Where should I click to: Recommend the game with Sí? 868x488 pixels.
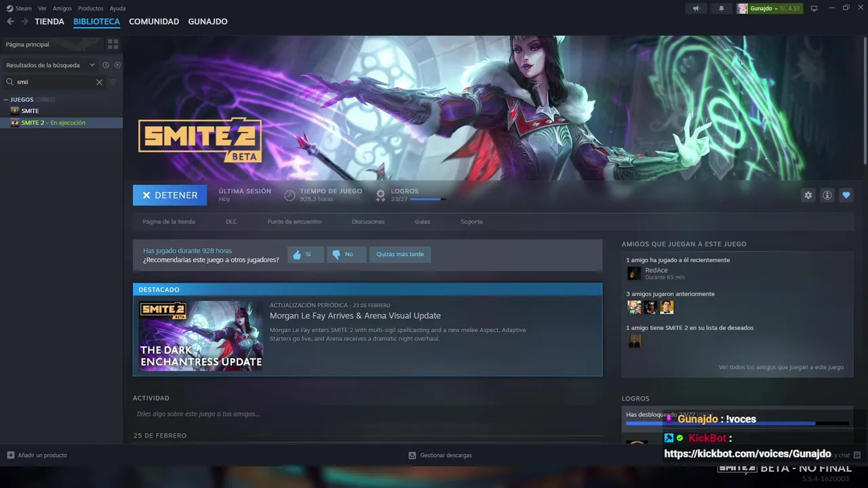click(x=305, y=254)
